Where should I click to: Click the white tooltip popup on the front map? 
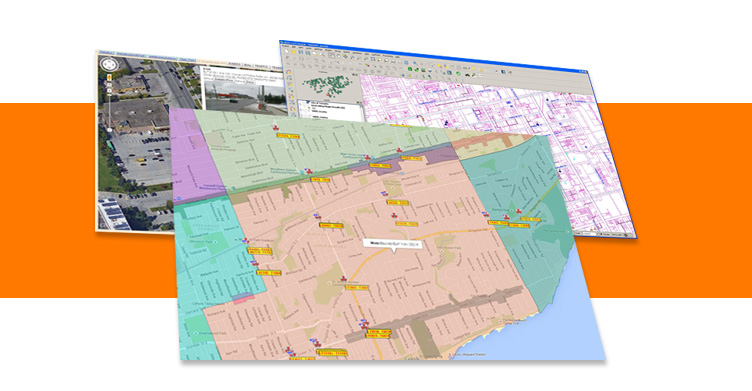393,244
